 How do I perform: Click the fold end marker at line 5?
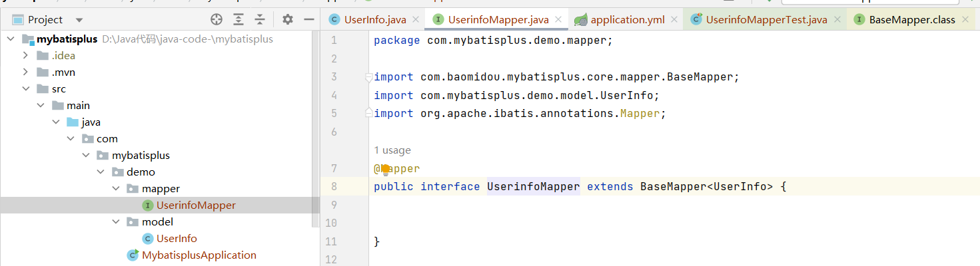tap(368, 114)
